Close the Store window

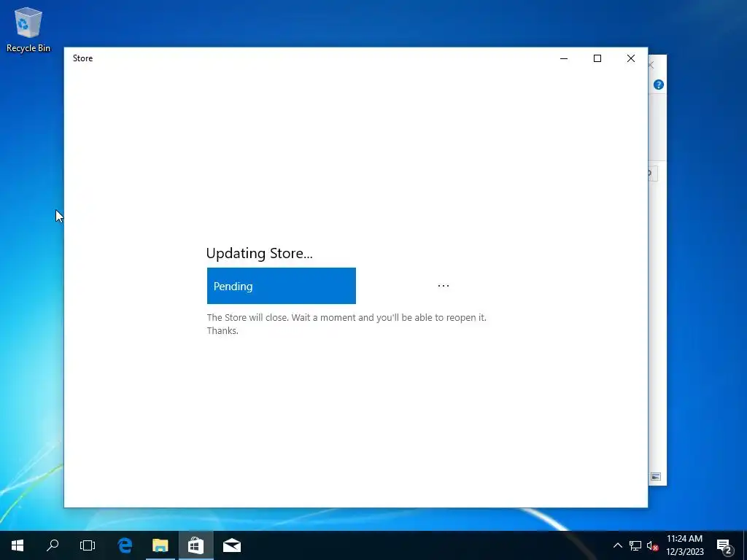pos(631,58)
